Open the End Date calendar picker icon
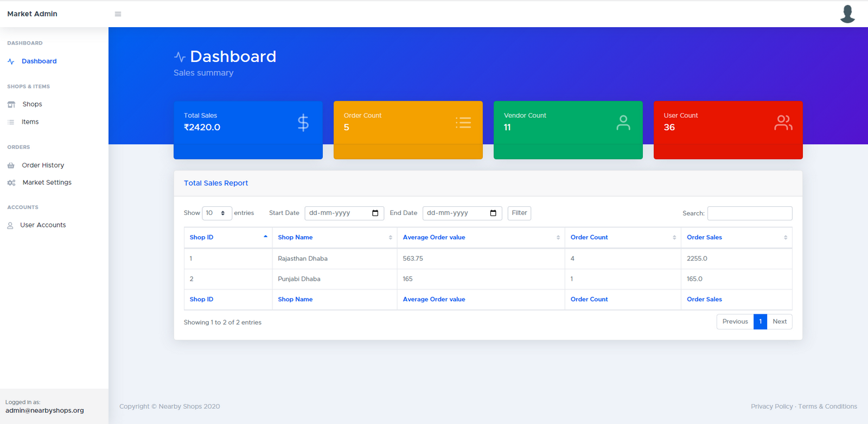The width and height of the screenshot is (868, 424). (x=493, y=213)
